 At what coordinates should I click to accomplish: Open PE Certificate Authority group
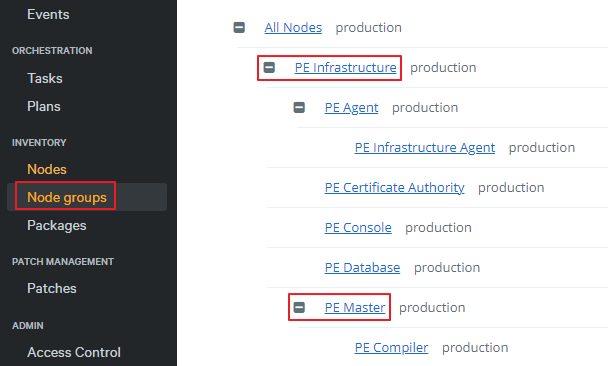tap(394, 188)
